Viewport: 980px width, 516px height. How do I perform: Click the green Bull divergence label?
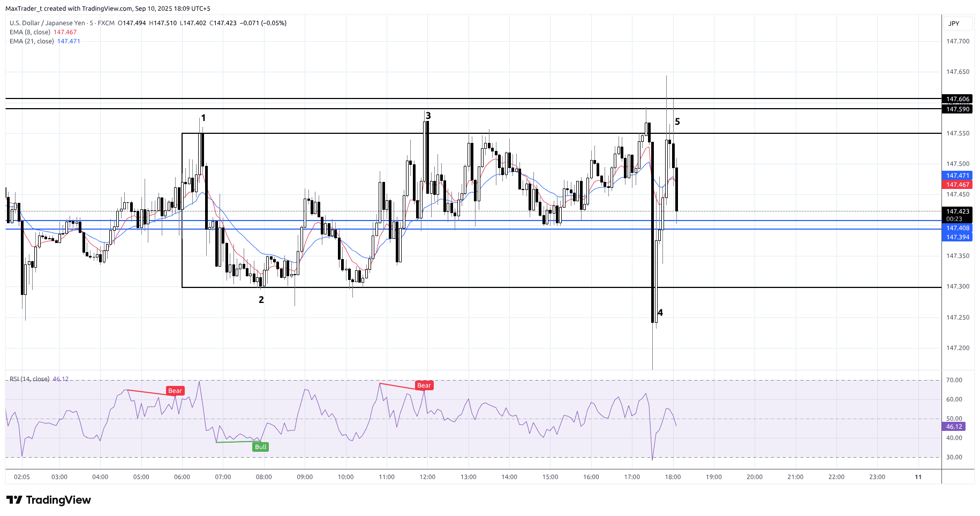[260, 447]
